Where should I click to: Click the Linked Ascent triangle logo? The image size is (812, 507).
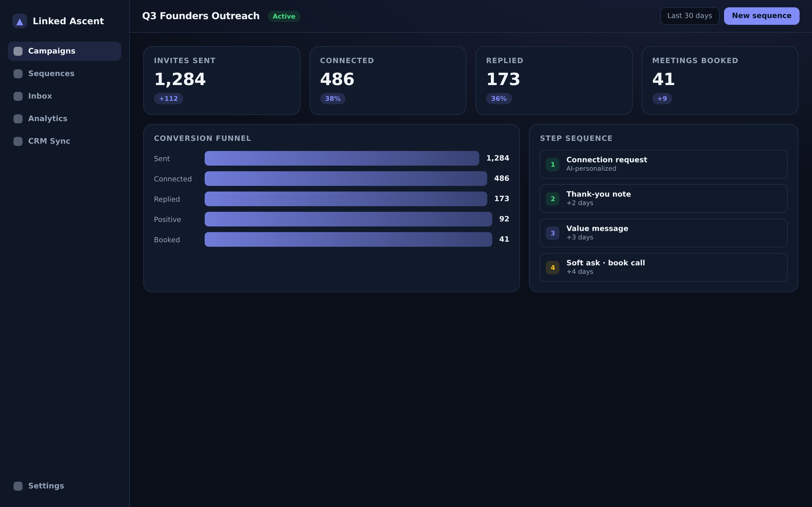(x=19, y=21)
